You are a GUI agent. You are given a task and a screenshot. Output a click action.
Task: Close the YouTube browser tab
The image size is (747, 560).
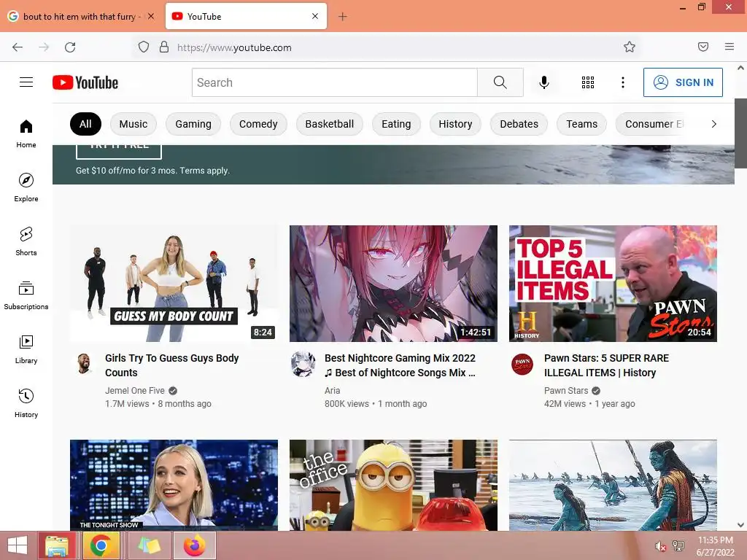coord(315,16)
